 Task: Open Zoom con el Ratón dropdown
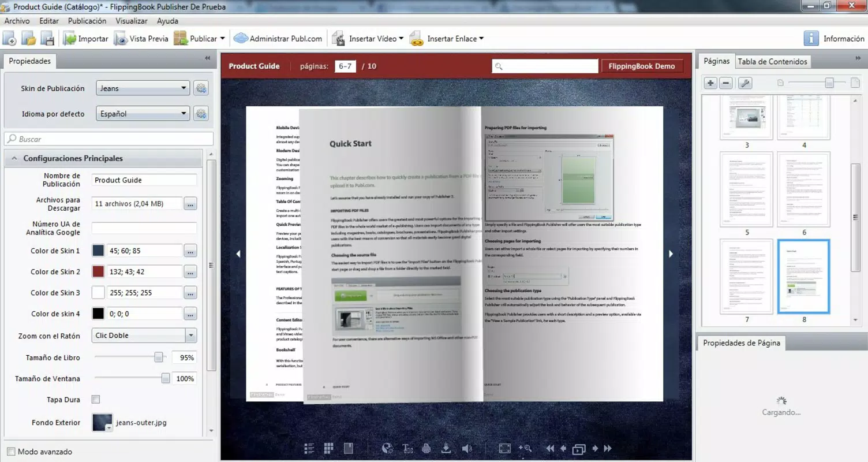pyautogui.click(x=144, y=336)
